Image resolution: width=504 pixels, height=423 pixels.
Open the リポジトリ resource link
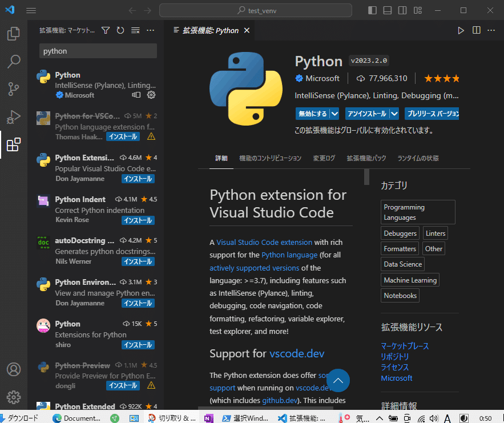[395, 357]
